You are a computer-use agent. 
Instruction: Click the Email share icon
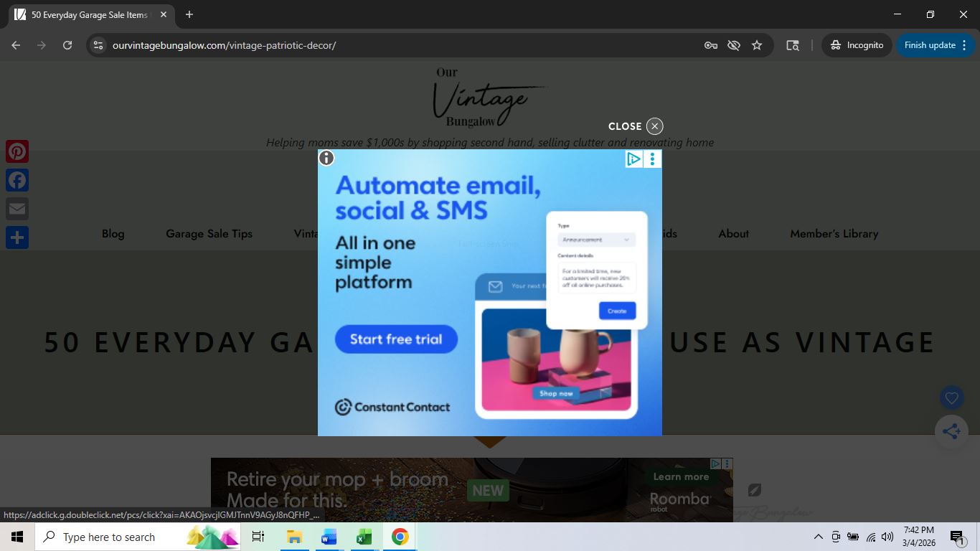click(17, 209)
